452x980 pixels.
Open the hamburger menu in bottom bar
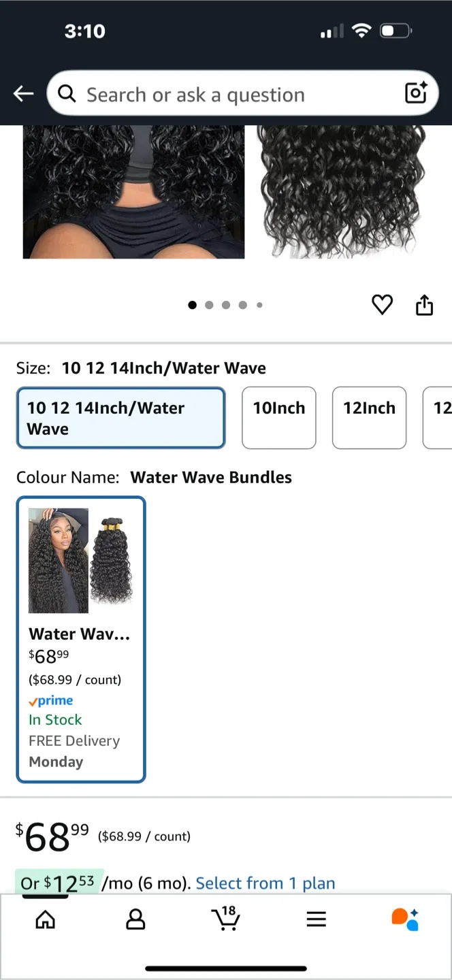coord(316,919)
